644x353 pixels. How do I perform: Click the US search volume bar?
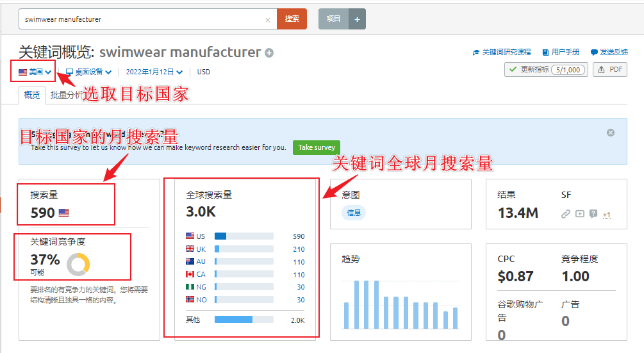click(x=244, y=236)
